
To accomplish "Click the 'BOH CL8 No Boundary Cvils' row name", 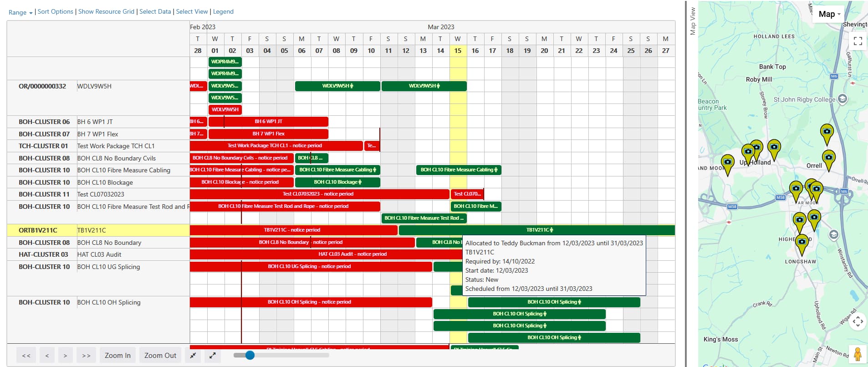I will pos(117,158).
